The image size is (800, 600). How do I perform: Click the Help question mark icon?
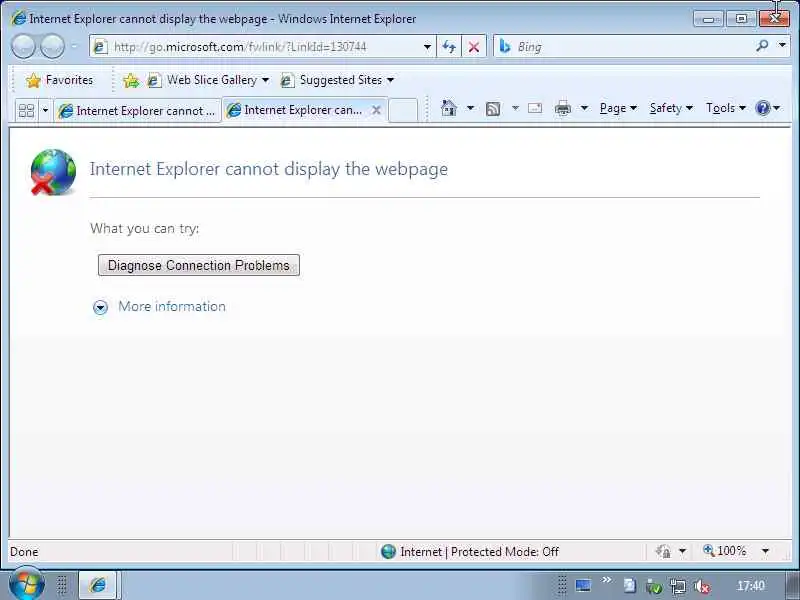(x=763, y=108)
